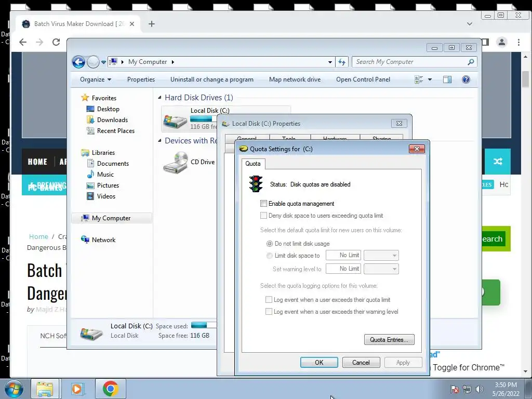Collapse the Hard Disk Drives group
Viewport: 532px width, 399px height.
[x=160, y=98]
